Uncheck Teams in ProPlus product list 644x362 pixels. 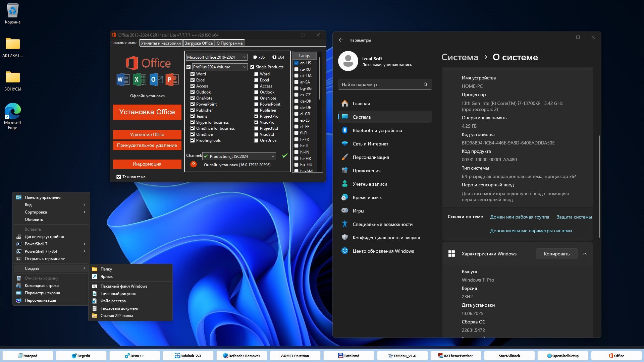[193, 116]
